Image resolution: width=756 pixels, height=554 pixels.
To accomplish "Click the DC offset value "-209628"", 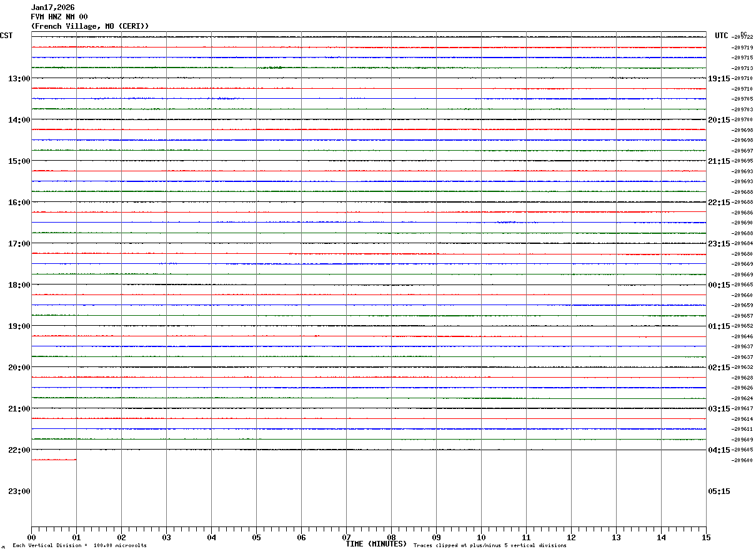I will (743, 378).
